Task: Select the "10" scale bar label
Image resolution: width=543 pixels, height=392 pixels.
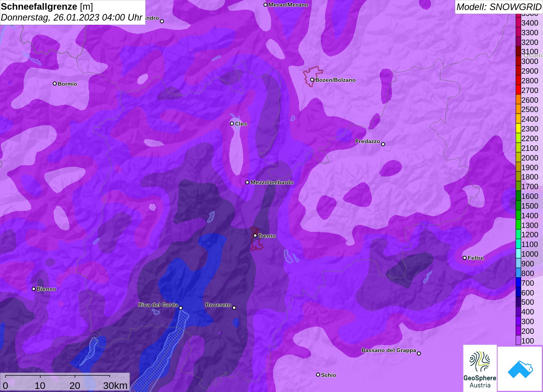Action: [40, 386]
